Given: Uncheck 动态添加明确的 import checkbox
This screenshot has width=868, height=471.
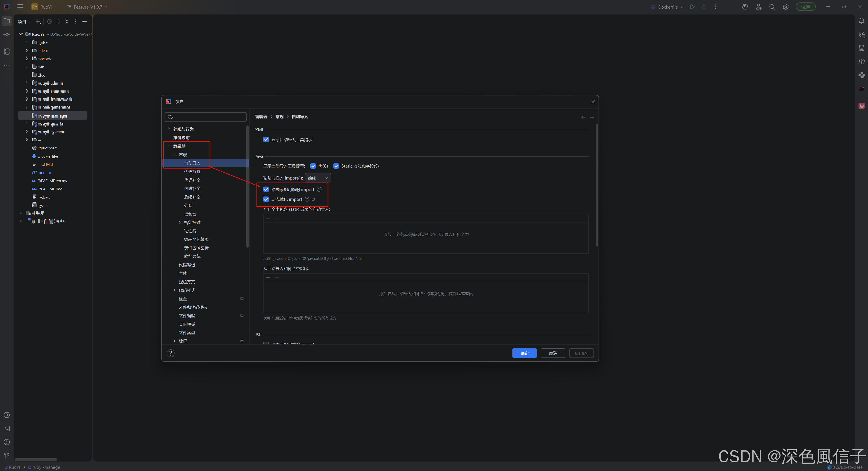Looking at the screenshot, I should click(266, 189).
